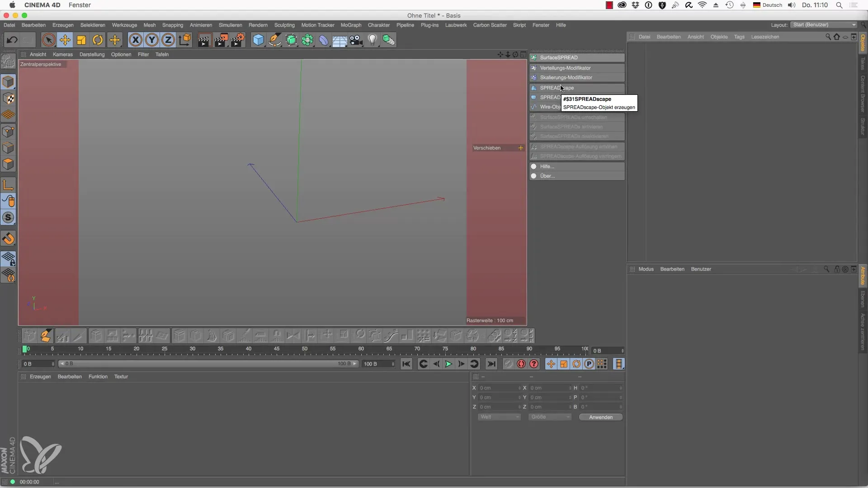Toggle axis mode L icon
The width and height of the screenshot is (868, 488).
(x=8, y=184)
